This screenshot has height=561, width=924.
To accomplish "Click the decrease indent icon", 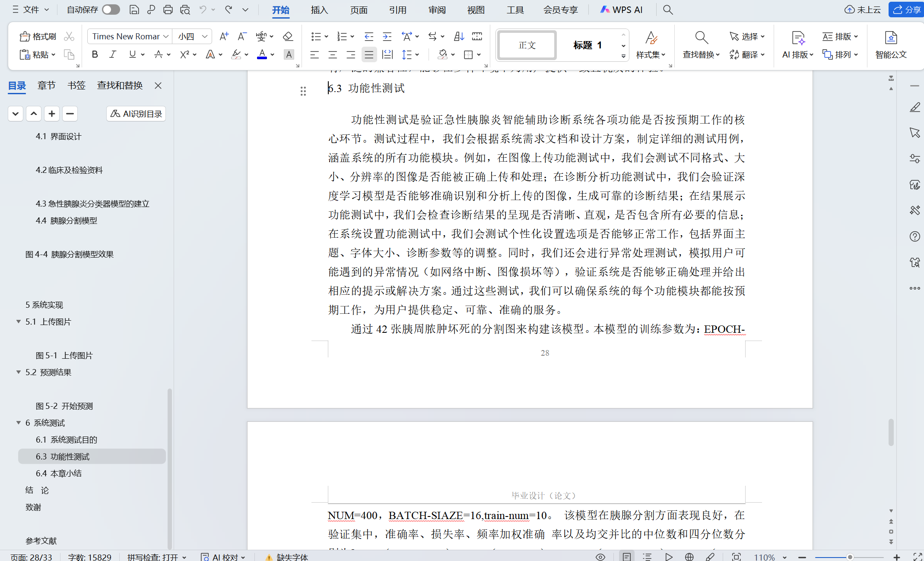I will [x=368, y=36].
